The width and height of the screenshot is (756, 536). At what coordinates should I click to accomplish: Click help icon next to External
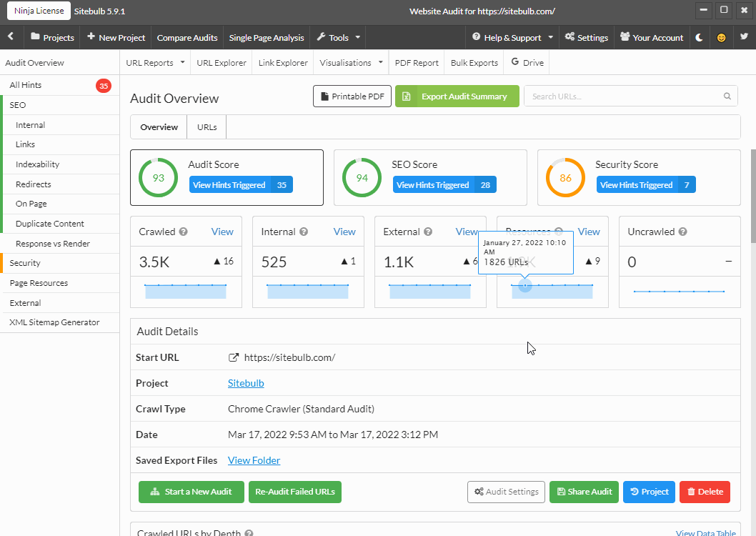tap(428, 232)
